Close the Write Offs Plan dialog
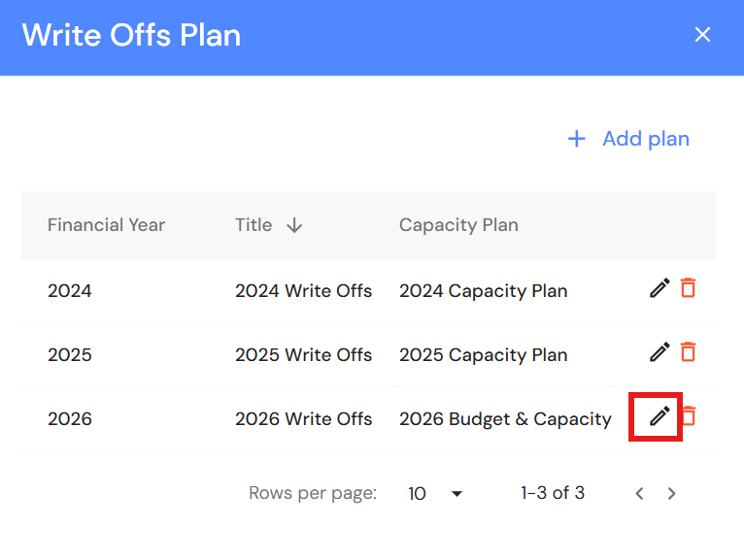 702,35
